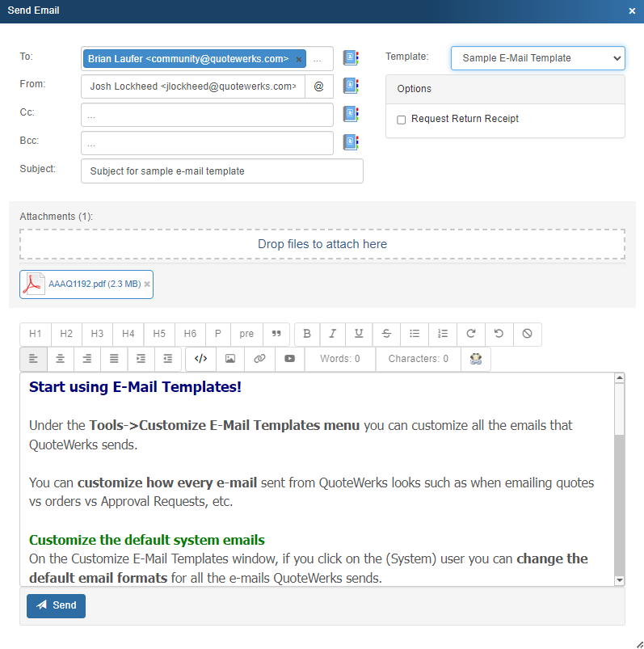
Task: Click the Send button
Action: [57, 606]
